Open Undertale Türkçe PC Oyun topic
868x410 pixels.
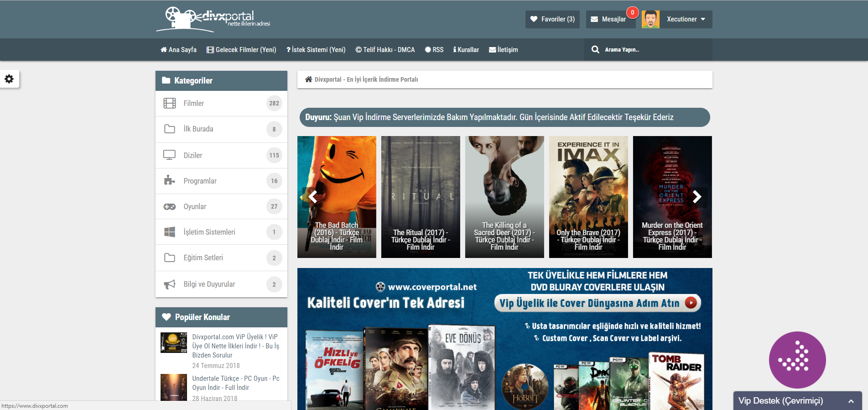tap(236, 383)
